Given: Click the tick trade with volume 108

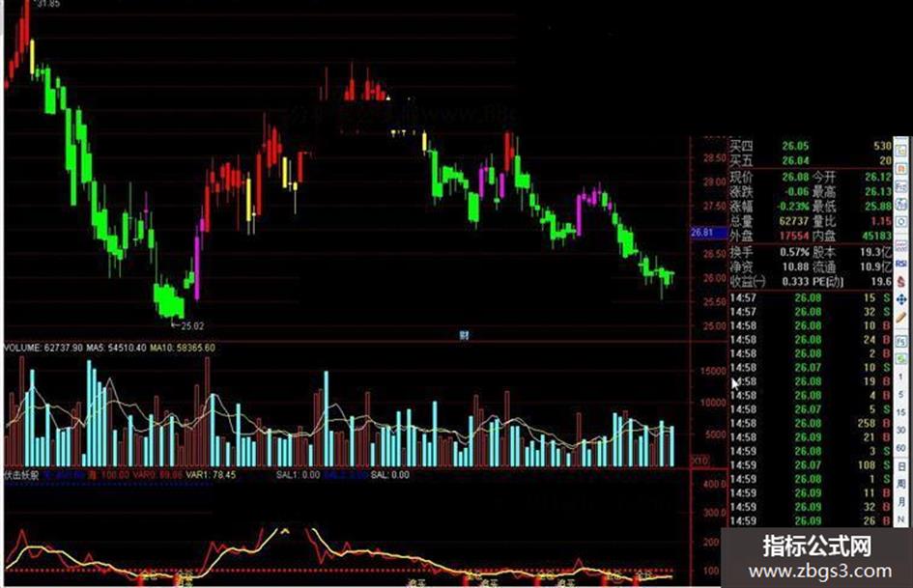Looking at the screenshot, I should pos(811,465).
